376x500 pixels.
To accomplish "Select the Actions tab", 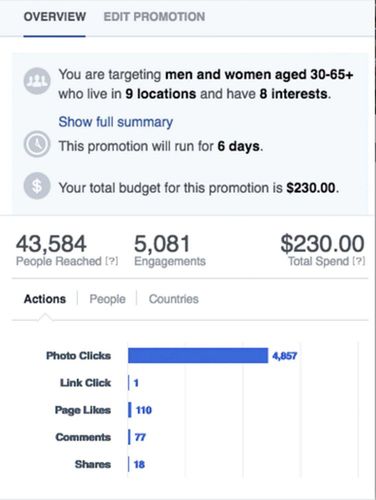I will tap(45, 299).
